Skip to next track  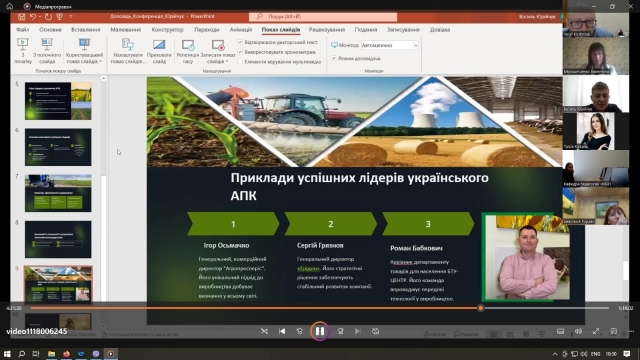point(358,331)
